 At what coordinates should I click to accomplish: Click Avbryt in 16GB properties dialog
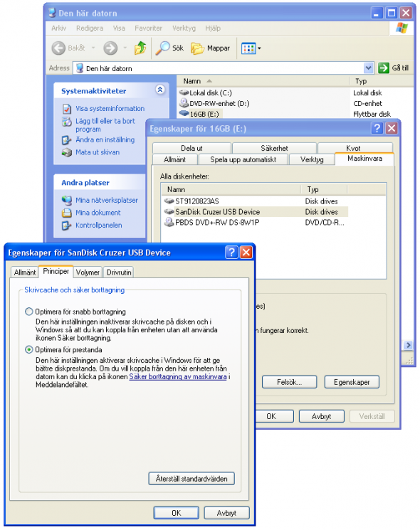[321, 416]
